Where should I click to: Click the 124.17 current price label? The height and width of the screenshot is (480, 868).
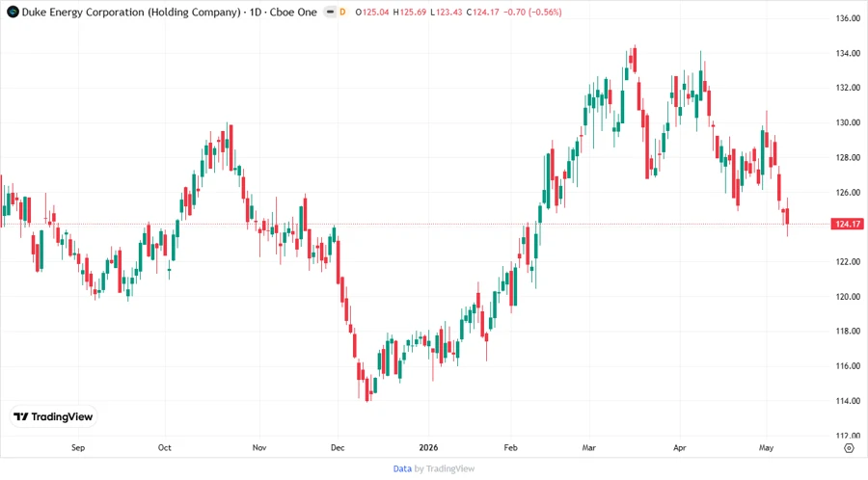pyautogui.click(x=848, y=224)
